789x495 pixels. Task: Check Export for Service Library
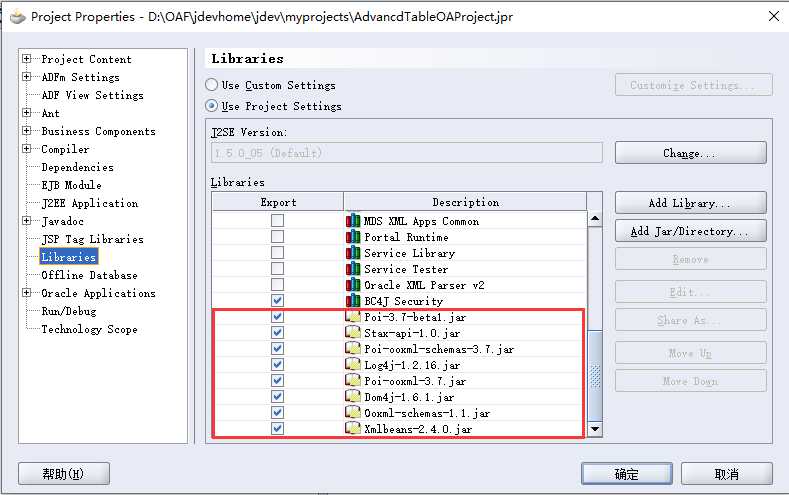(x=277, y=253)
